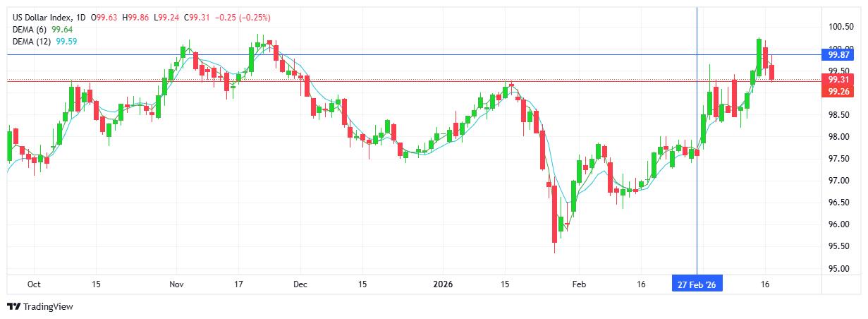Viewport: 868px width, 319px height.
Task: Click the cyan DEMA value 99.59
Action: (x=66, y=41)
